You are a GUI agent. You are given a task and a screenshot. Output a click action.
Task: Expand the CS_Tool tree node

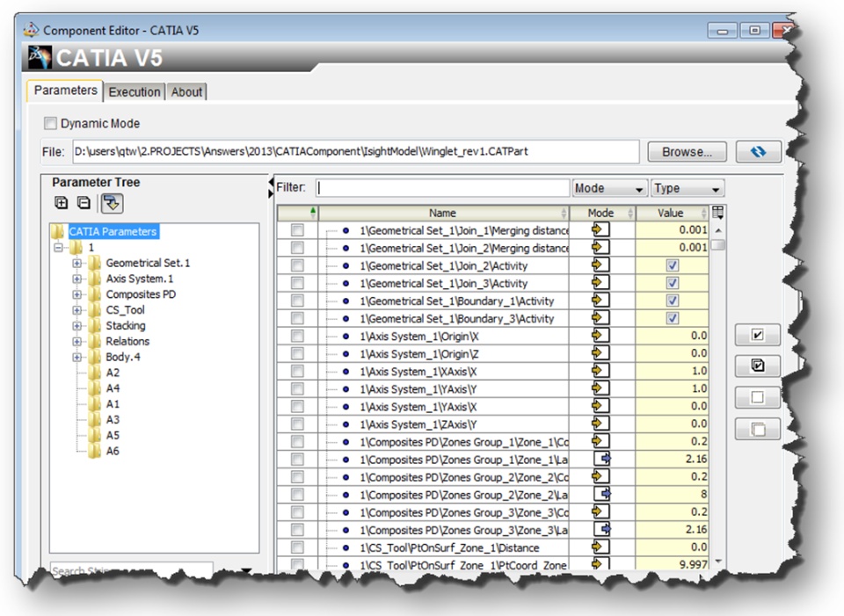(77, 310)
